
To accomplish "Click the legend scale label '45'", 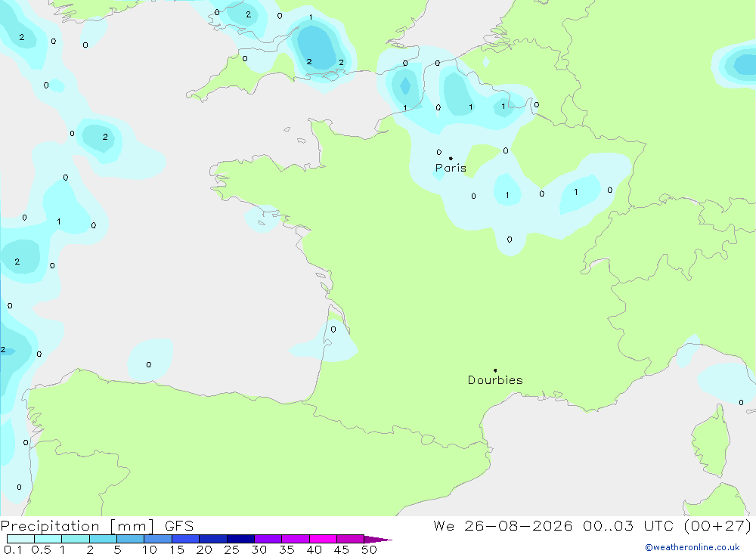I will [x=342, y=549].
